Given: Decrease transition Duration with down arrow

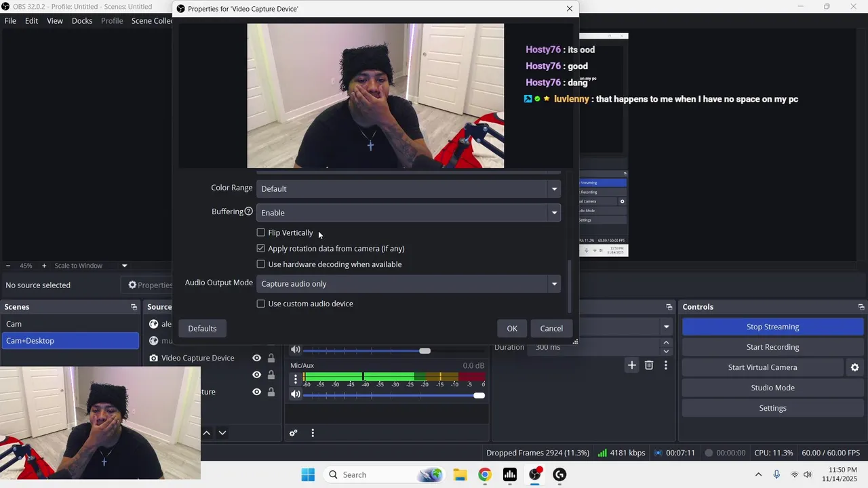Looking at the screenshot, I should click(x=666, y=351).
